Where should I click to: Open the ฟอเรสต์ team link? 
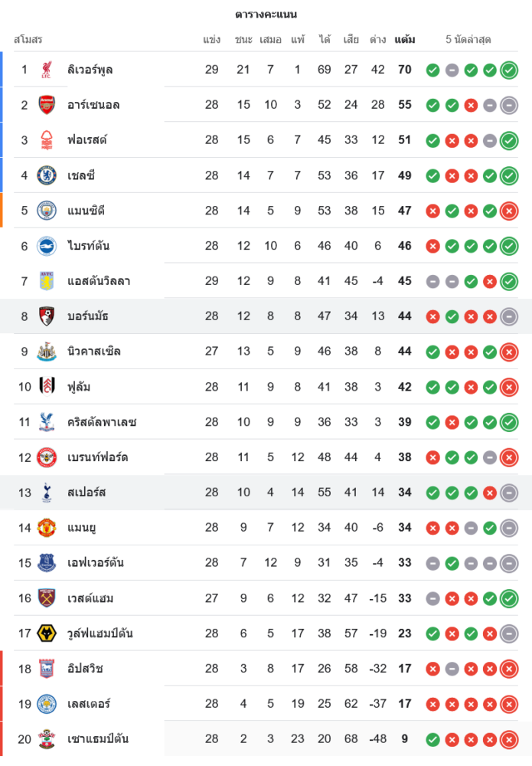tap(87, 140)
